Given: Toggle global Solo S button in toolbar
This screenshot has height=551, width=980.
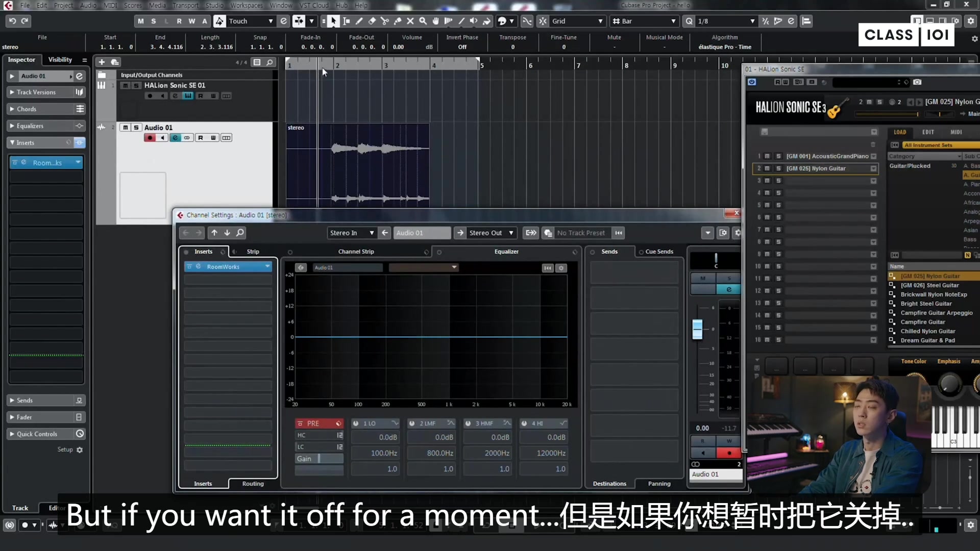Looking at the screenshot, I should (154, 21).
